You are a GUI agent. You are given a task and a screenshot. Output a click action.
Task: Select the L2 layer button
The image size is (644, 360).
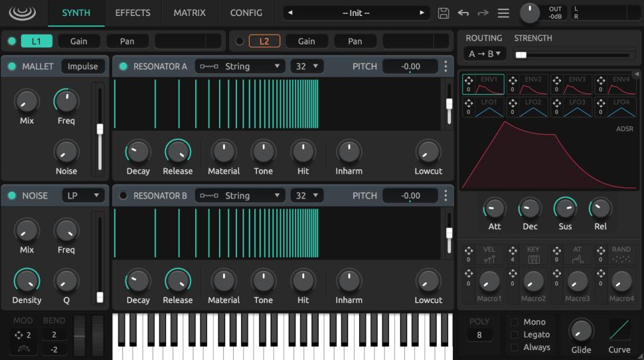tap(264, 41)
